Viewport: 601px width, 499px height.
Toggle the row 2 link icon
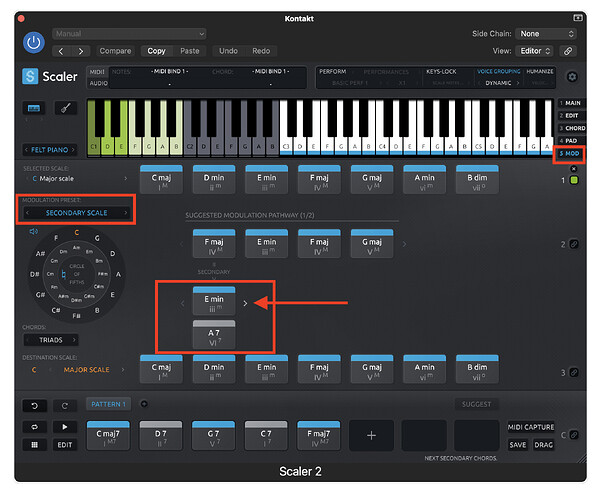point(574,244)
